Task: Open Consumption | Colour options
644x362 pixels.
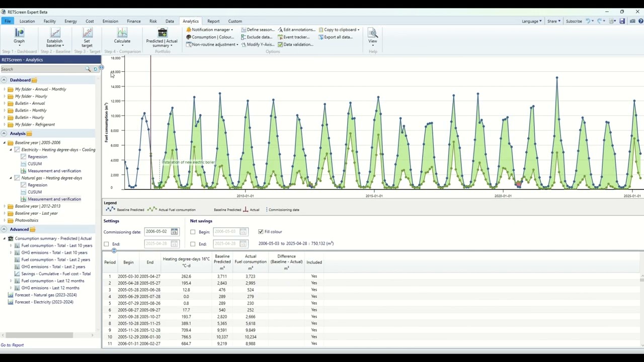Action: [x=210, y=37]
